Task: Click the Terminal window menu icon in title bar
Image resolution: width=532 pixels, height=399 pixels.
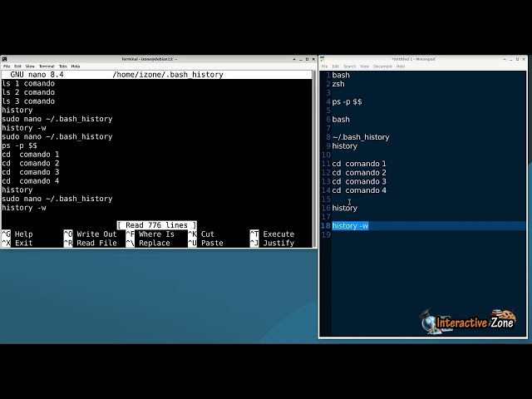Action: point(4,59)
